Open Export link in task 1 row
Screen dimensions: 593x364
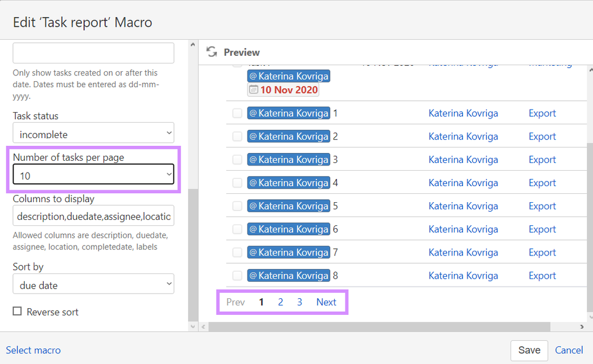pyautogui.click(x=542, y=113)
